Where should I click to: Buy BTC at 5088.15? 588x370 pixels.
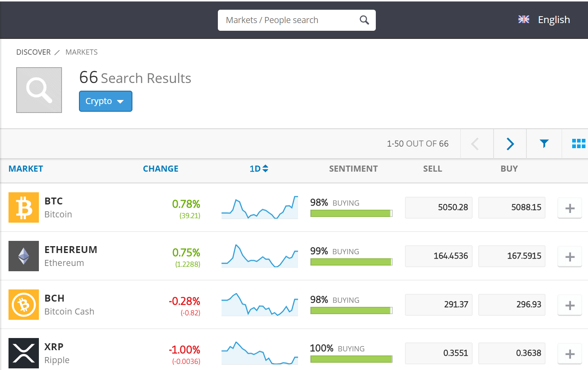click(x=512, y=207)
